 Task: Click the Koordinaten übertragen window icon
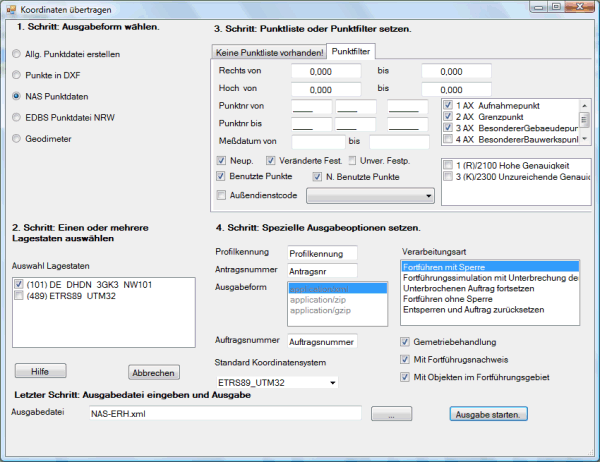[x=11, y=9]
